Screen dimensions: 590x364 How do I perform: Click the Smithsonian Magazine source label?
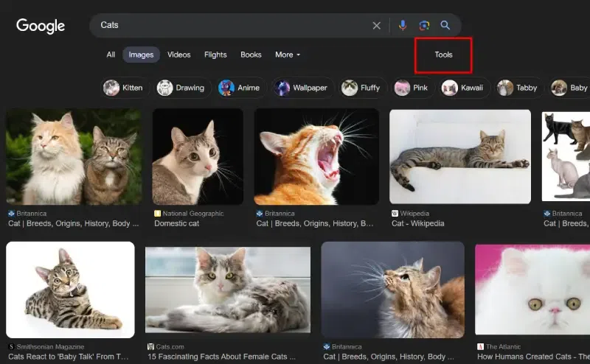pos(46,347)
